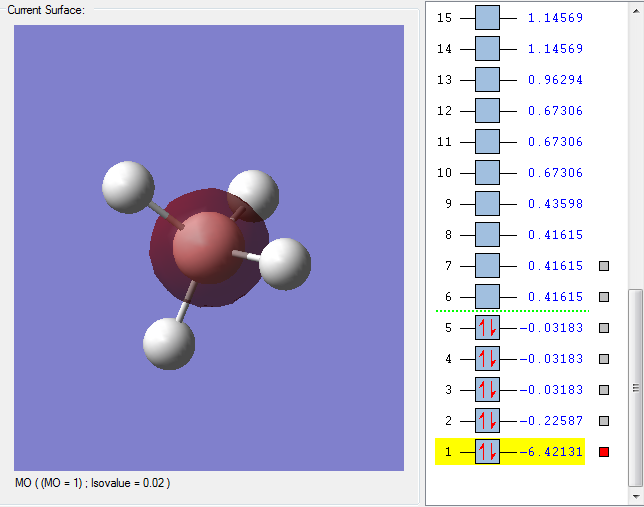The width and height of the screenshot is (644, 507).
Task: Click energy value 1.14569 of orbital 15
Action: point(555,18)
